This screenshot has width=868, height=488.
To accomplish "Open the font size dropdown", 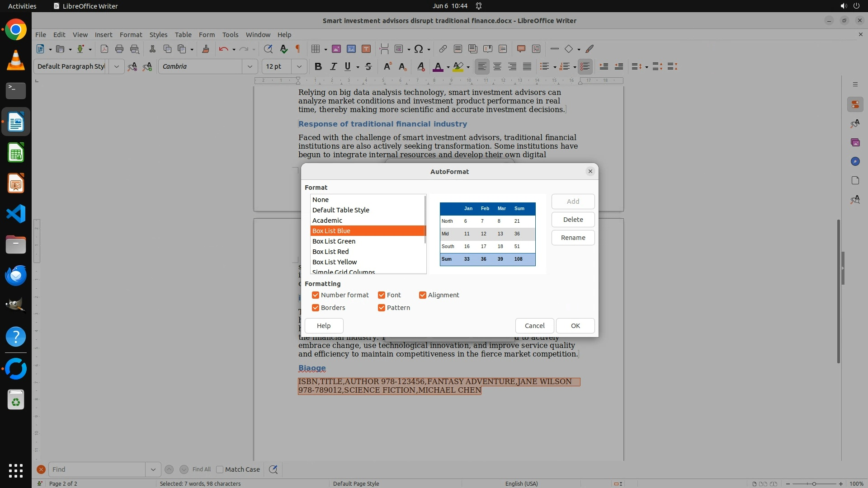I will pyautogui.click(x=299, y=66).
